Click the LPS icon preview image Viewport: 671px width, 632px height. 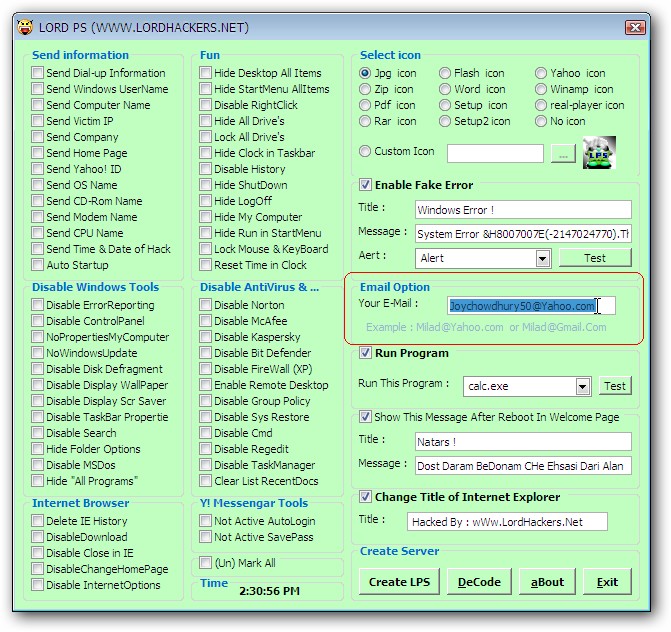(x=599, y=153)
